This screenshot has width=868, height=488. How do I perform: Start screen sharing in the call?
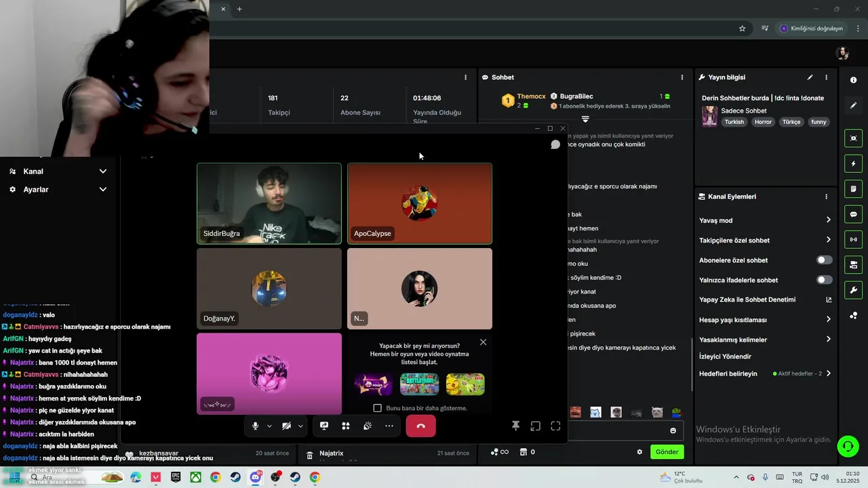click(x=324, y=426)
